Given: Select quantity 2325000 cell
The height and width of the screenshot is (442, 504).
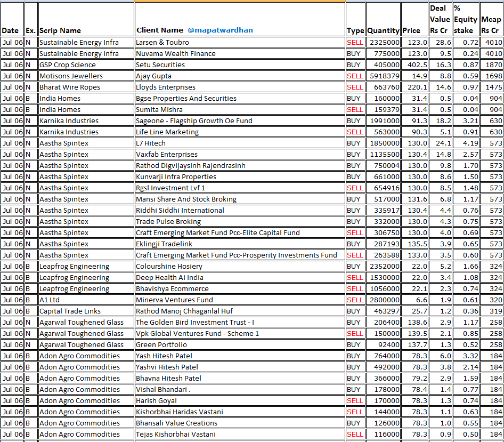Looking at the screenshot, I should click(x=383, y=43).
